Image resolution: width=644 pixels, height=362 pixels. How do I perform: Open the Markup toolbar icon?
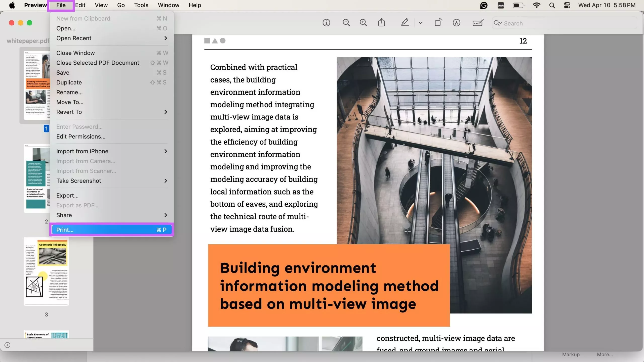[456, 23]
